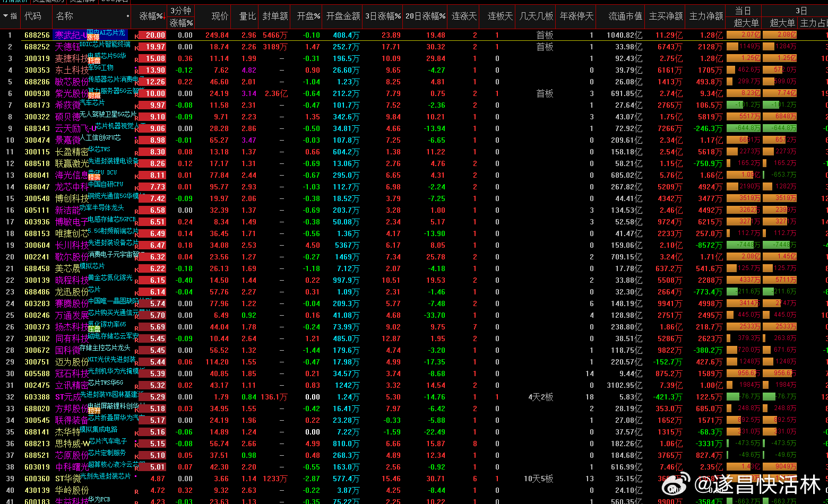Image resolution: width=828 pixels, height=504 pixels.
Task: Click green 3日 超大单 bar for 云天励飞-U
Action: (779, 128)
